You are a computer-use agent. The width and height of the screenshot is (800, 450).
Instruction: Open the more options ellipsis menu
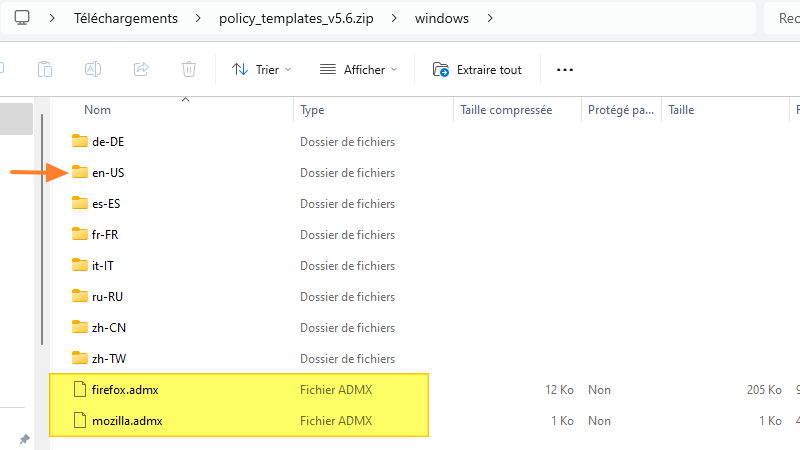click(x=565, y=69)
